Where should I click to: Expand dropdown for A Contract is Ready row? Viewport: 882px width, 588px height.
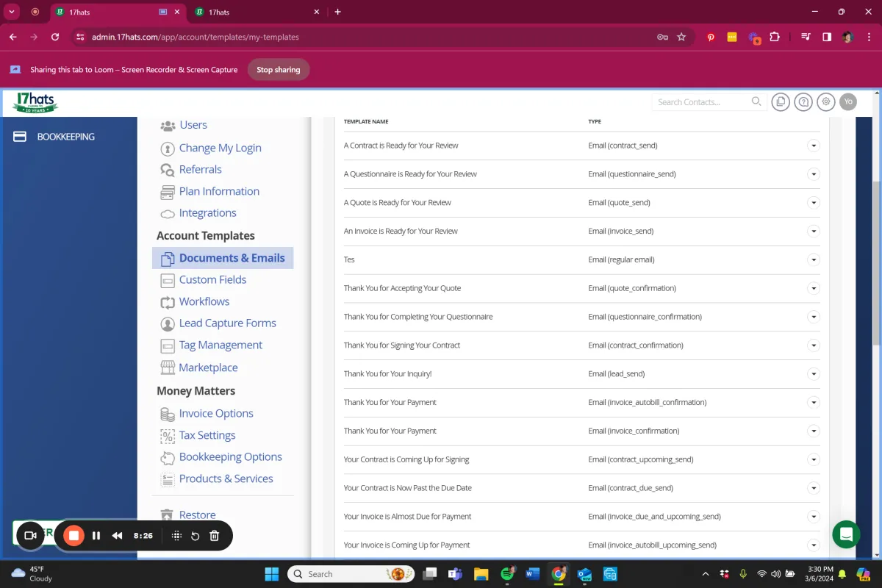click(x=813, y=146)
